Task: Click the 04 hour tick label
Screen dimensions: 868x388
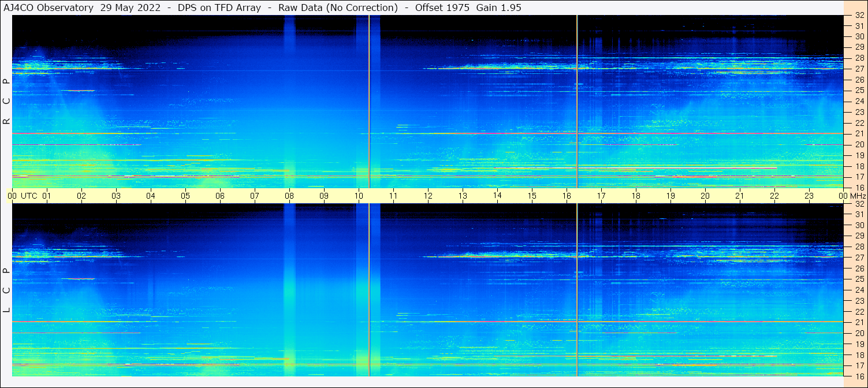Action: point(151,196)
